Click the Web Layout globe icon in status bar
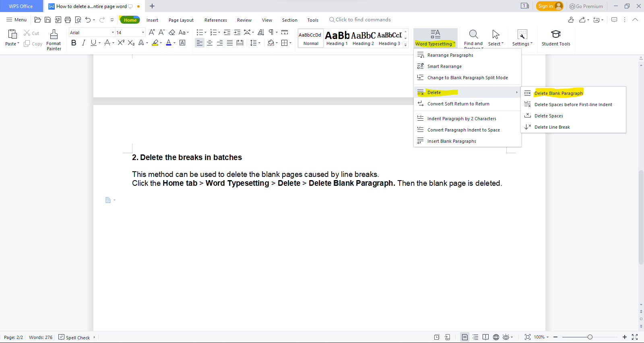 [x=496, y=337]
